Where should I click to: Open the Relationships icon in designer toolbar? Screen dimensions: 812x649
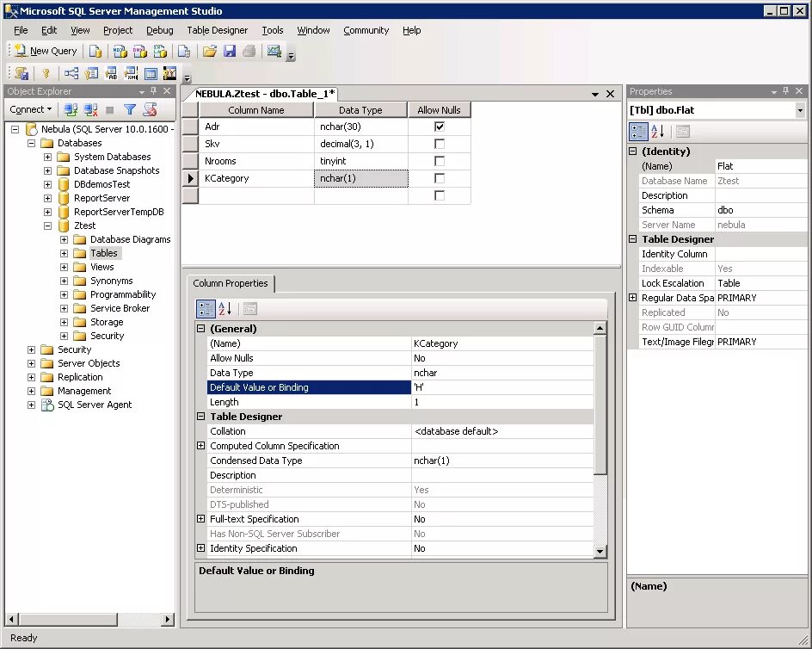point(71,73)
